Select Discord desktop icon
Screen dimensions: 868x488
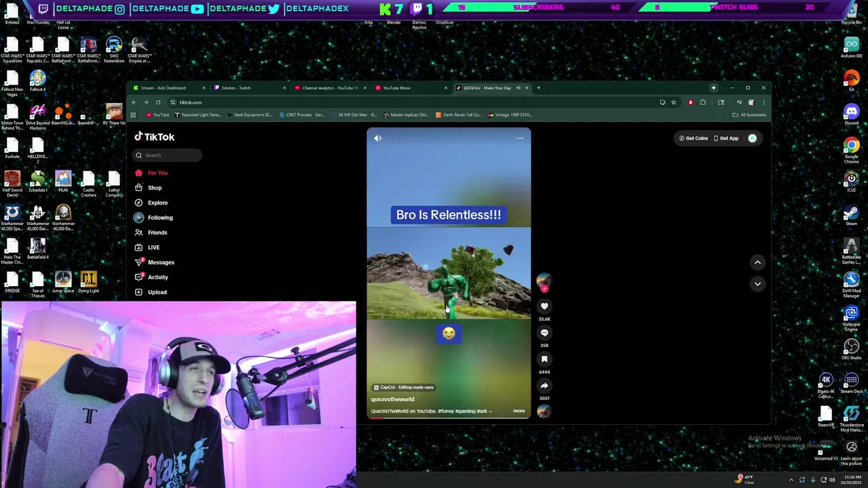(851, 115)
